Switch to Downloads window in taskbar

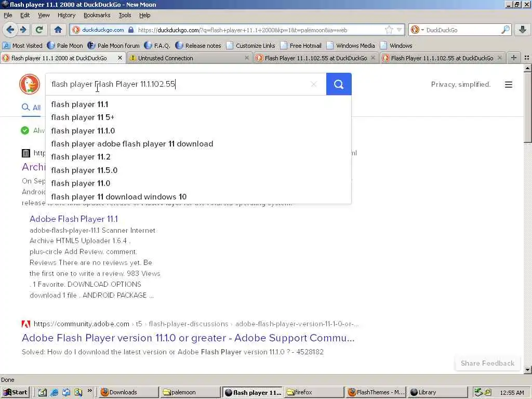[128, 392]
